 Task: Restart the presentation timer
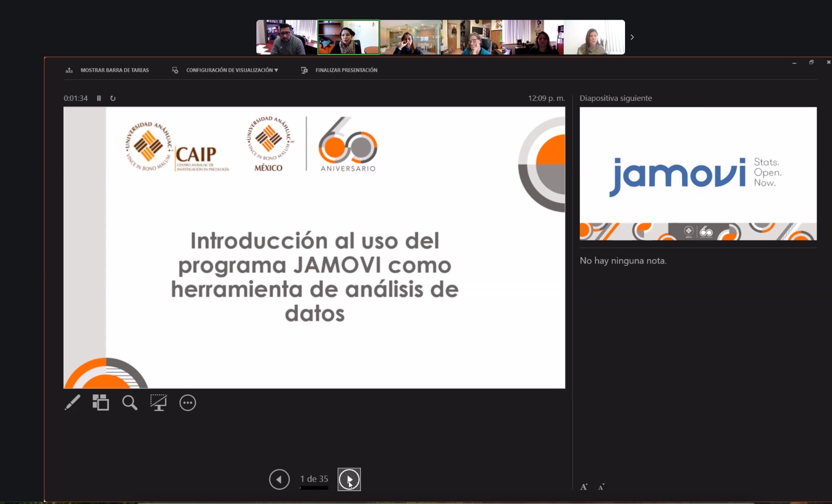pyautogui.click(x=113, y=98)
